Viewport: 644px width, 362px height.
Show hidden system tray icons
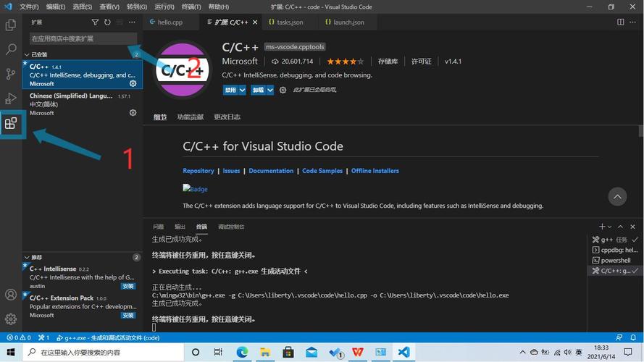522,352
